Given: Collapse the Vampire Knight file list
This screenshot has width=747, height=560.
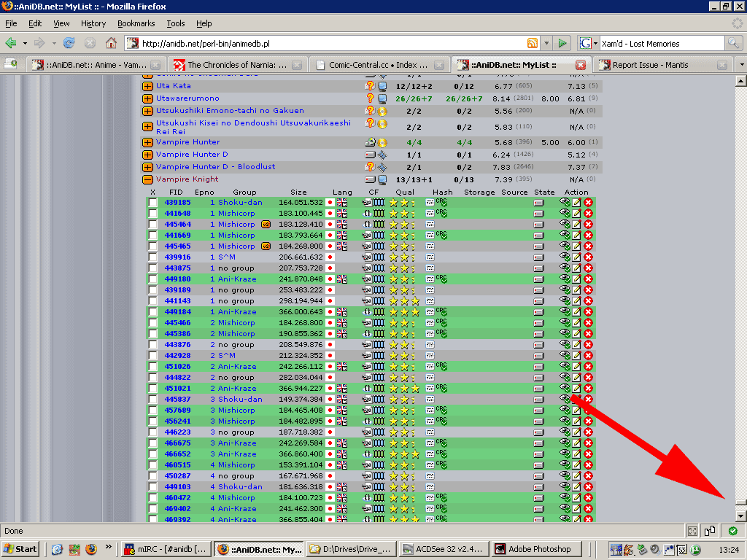Looking at the screenshot, I should click(147, 179).
